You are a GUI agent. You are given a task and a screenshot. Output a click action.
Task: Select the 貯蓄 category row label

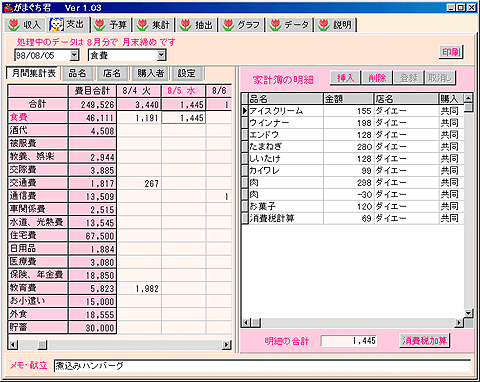coord(38,327)
